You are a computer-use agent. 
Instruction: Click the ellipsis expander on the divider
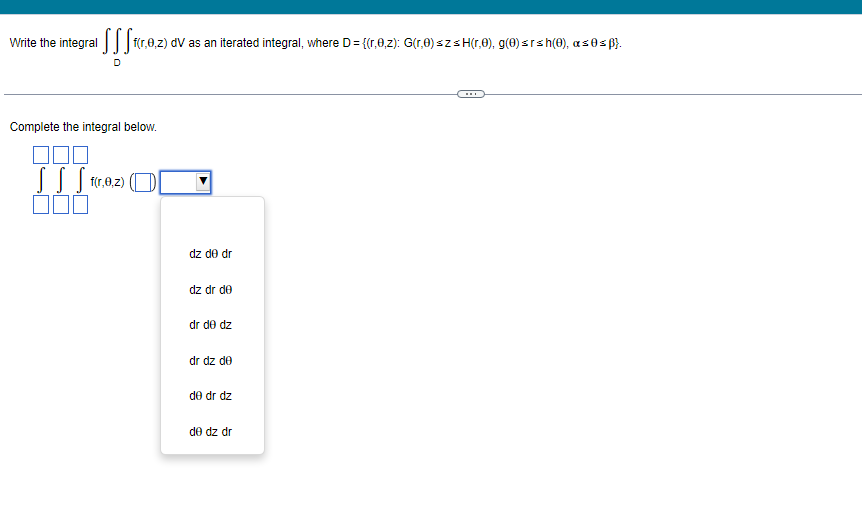pos(471,94)
